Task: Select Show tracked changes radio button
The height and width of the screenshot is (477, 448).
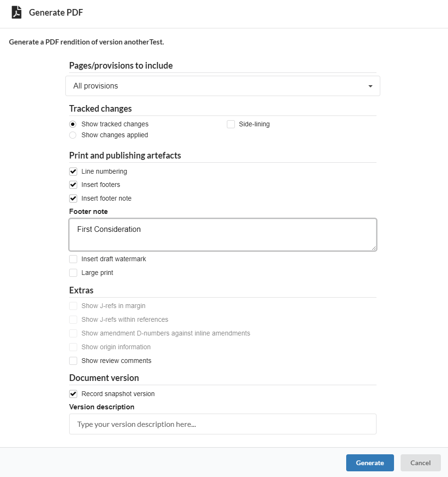Action: tap(73, 124)
